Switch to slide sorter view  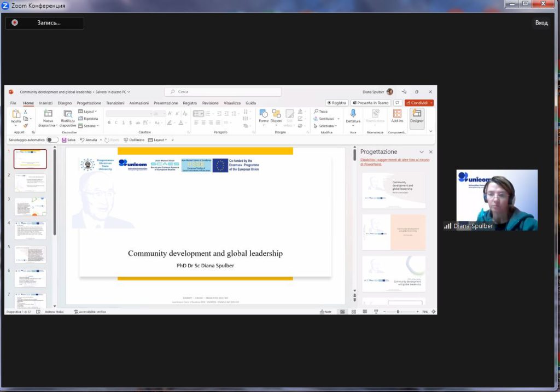[x=354, y=312]
